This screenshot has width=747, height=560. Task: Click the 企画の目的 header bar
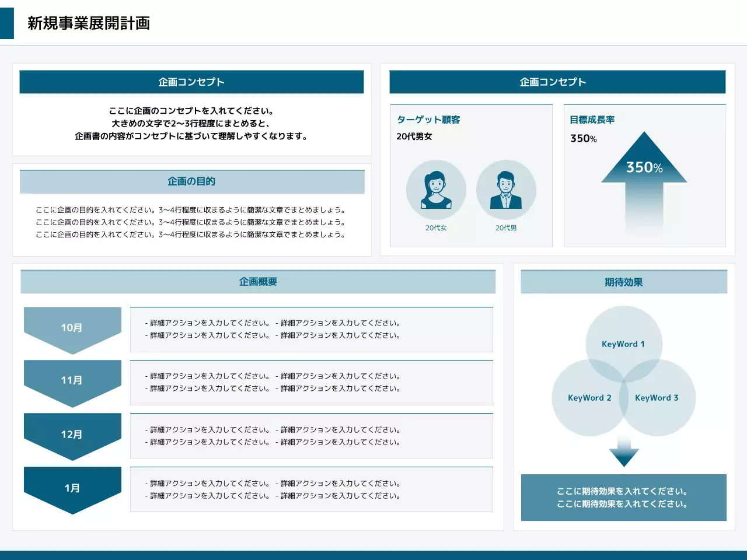[191, 181]
